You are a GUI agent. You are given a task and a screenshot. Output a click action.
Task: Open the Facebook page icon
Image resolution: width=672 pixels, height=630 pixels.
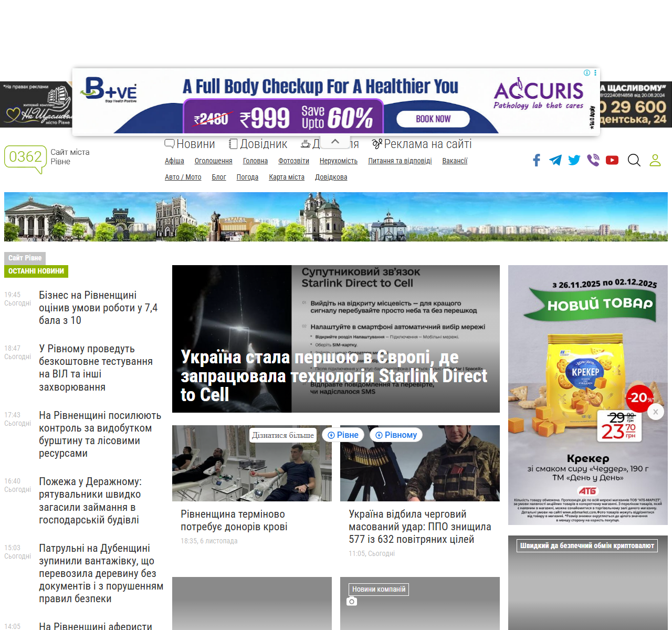point(537,160)
